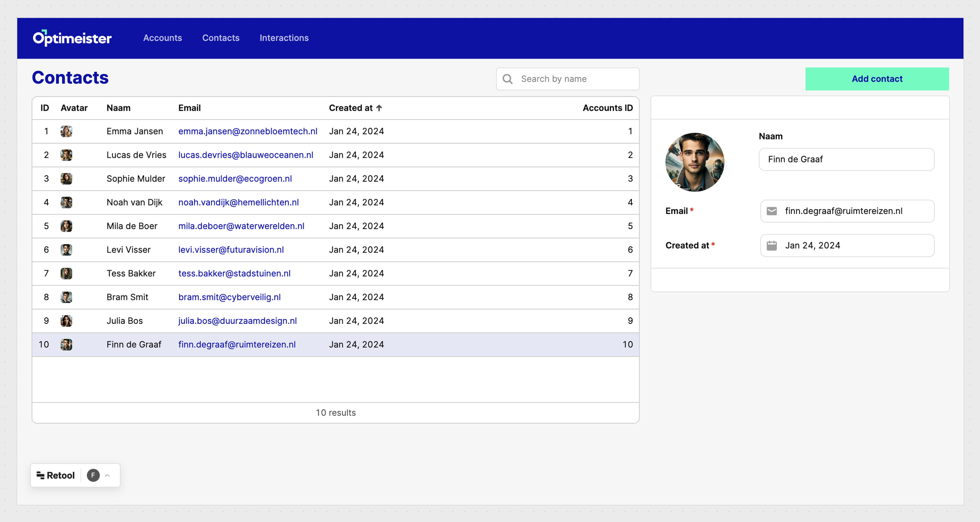
Task: Open the Contacts nav item
Action: click(220, 38)
